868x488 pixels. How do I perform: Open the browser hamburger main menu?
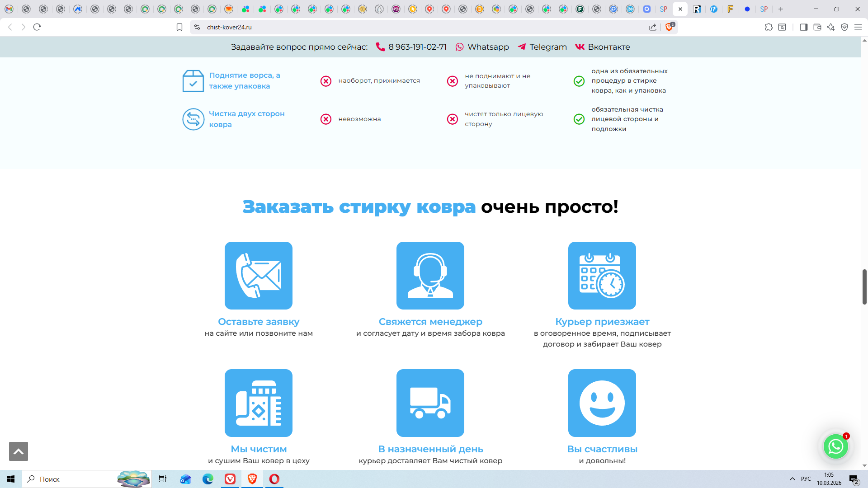858,27
